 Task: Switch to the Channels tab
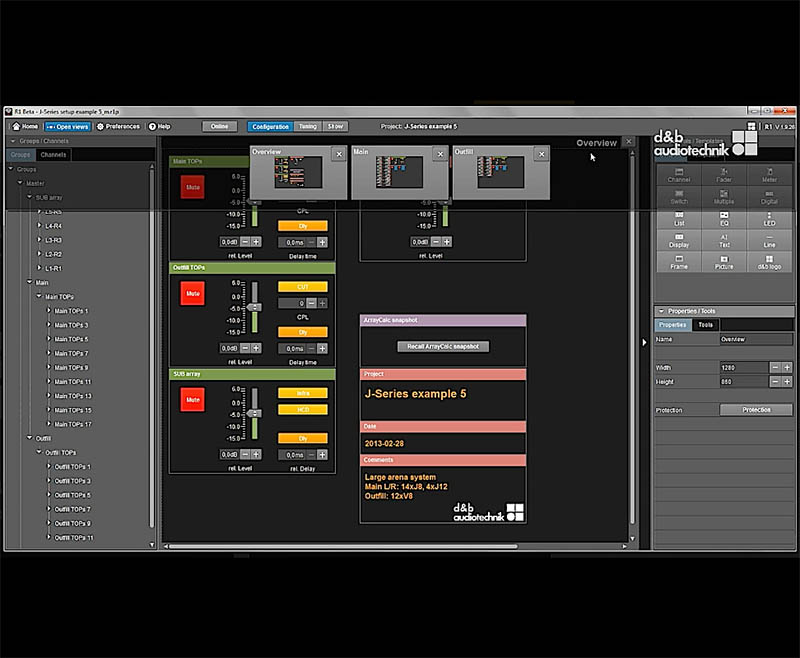point(53,155)
